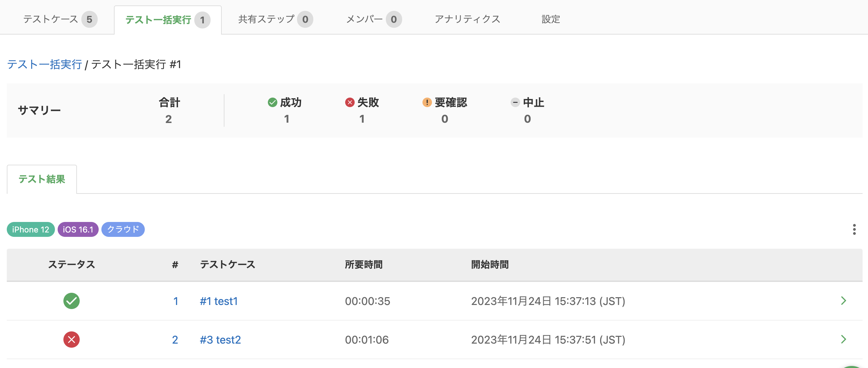Click the 開始時間 column header

coord(490,264)
